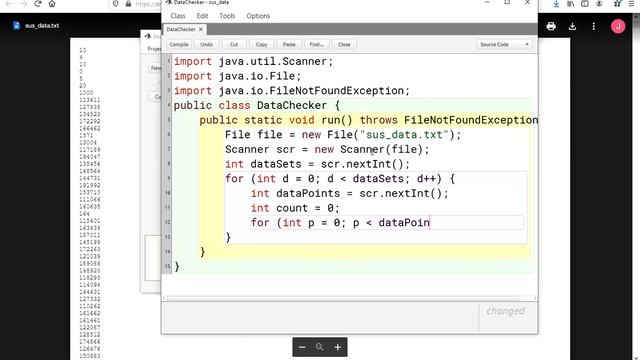
Task: Click the download icon in viewer header
Action: 572,27
